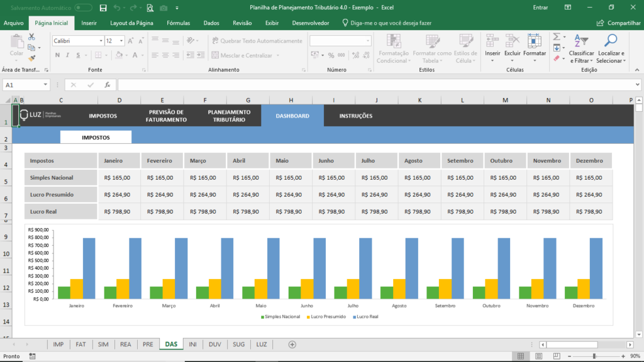Click the DASHBOARD navigation button
644x362 pixels.
tap(292, 116)
